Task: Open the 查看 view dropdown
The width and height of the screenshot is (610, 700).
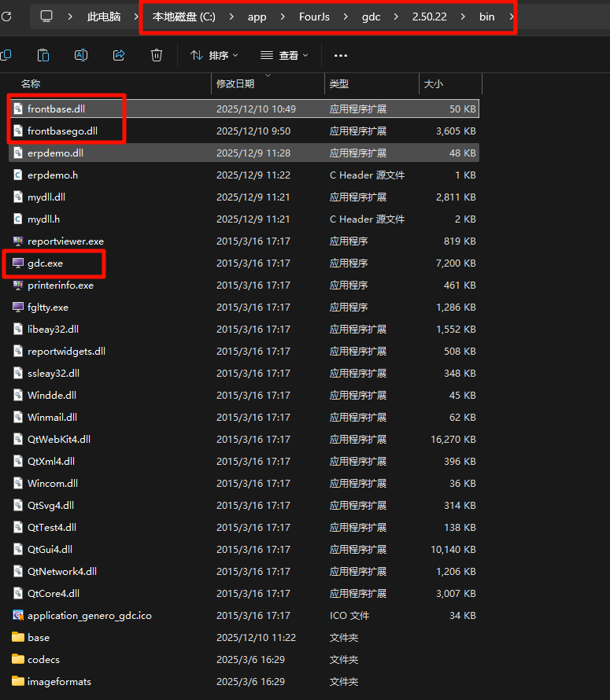Action: pyautogui.click(x=285, y=55)
